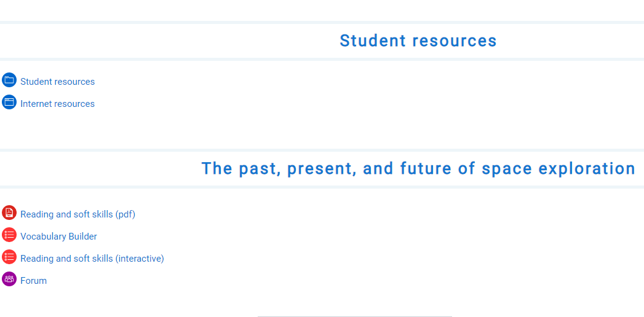Viewport: 644px width, 317px height.
Task: Click the divider bar below space exploration heading
Action: [x=322, y=187]
